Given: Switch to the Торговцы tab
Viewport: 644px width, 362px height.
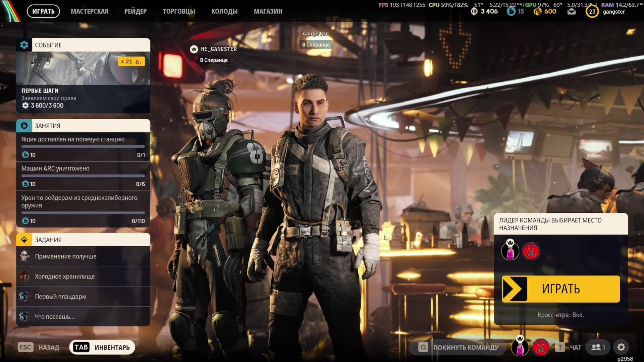Looking at the screenshot, I should (179, 11).
